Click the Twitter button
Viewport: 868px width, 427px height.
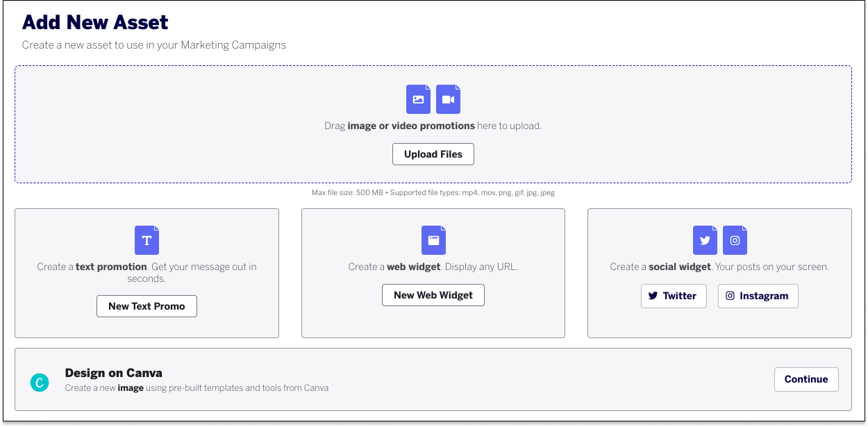click(x=674, y=296)
